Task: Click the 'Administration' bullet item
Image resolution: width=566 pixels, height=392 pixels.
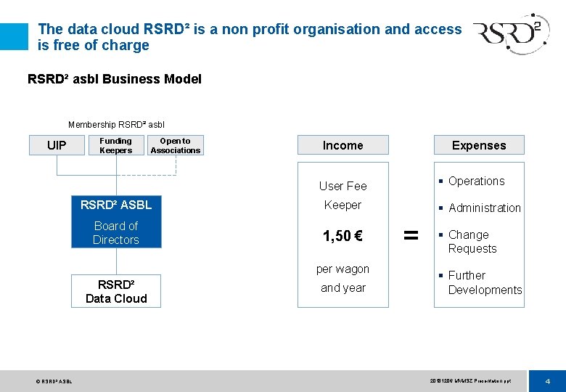Action: pos(480,208)
